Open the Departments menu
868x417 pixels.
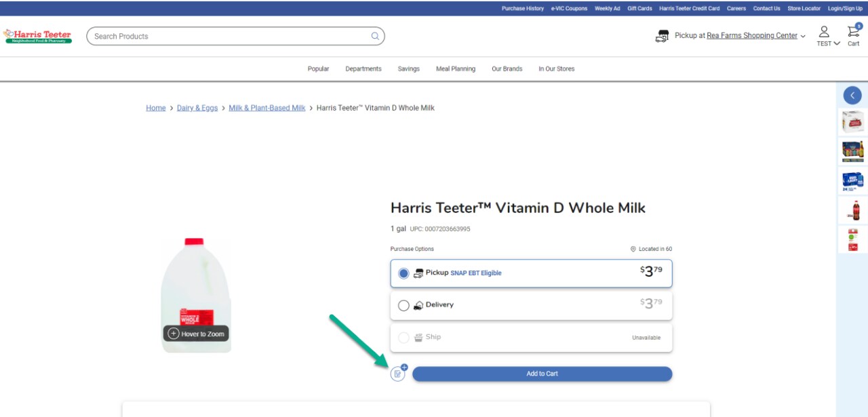363,68
